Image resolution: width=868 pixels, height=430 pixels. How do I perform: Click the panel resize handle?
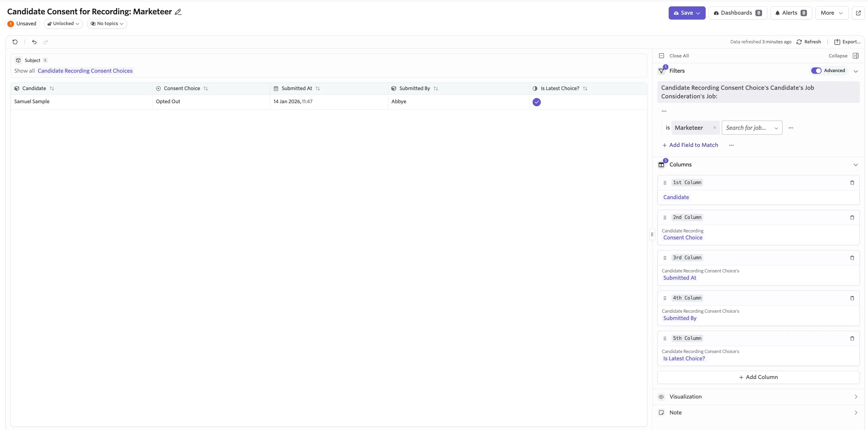[652, 234]
